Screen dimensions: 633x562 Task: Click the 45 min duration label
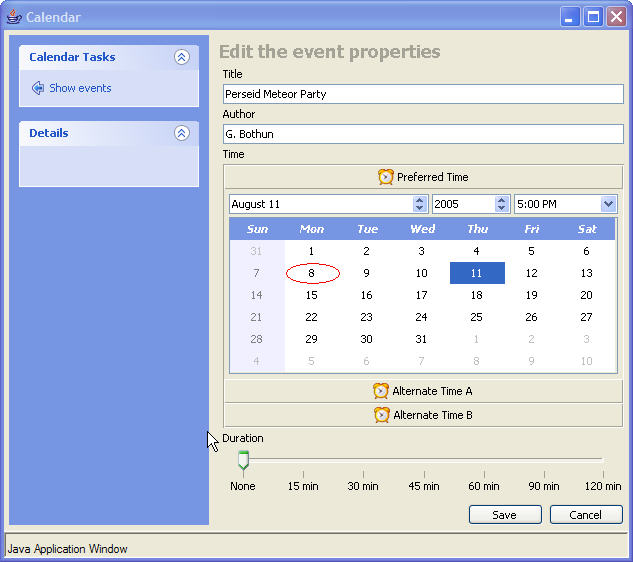424,486
